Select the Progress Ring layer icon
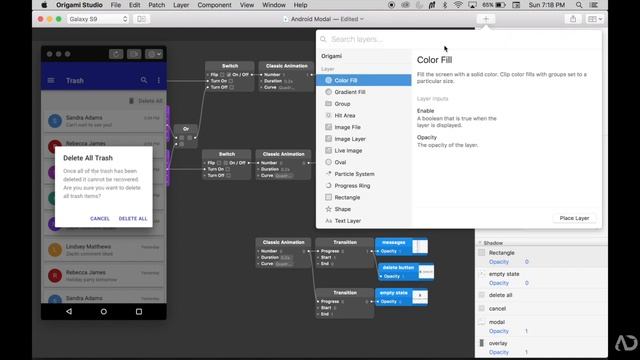This screenshot has height=360, width=640. pyautogui.click(x=328, y=185)
